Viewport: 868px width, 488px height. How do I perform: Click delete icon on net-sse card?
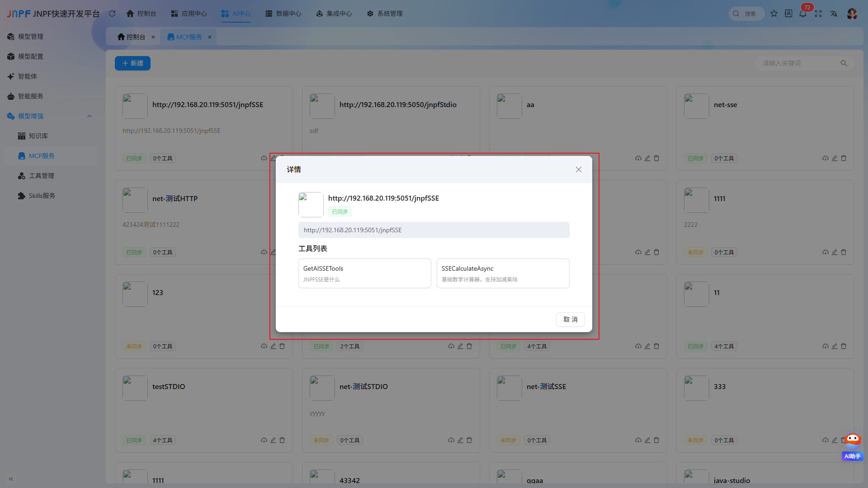pos(844,158)
